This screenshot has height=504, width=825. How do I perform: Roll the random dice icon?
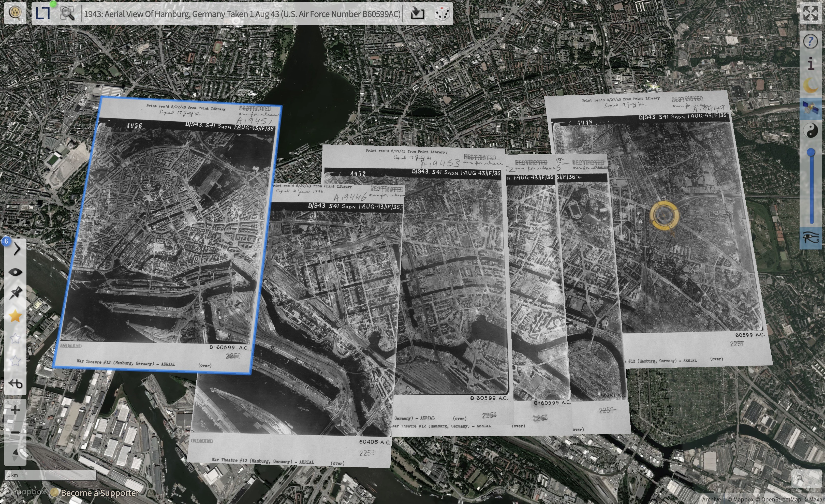(442, 13)
